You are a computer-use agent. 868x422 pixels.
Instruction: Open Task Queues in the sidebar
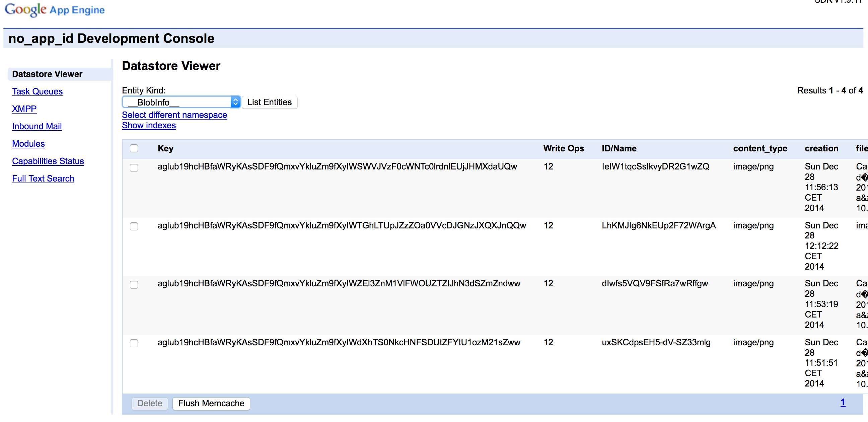coord(38,91)
